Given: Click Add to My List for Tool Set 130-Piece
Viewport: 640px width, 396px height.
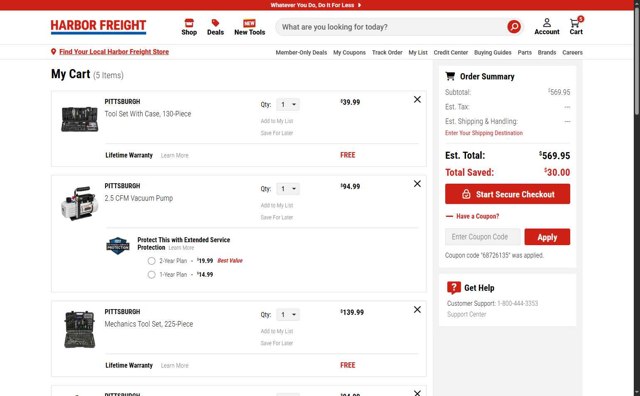Looking at the screenshot, I should click(277, 121).
